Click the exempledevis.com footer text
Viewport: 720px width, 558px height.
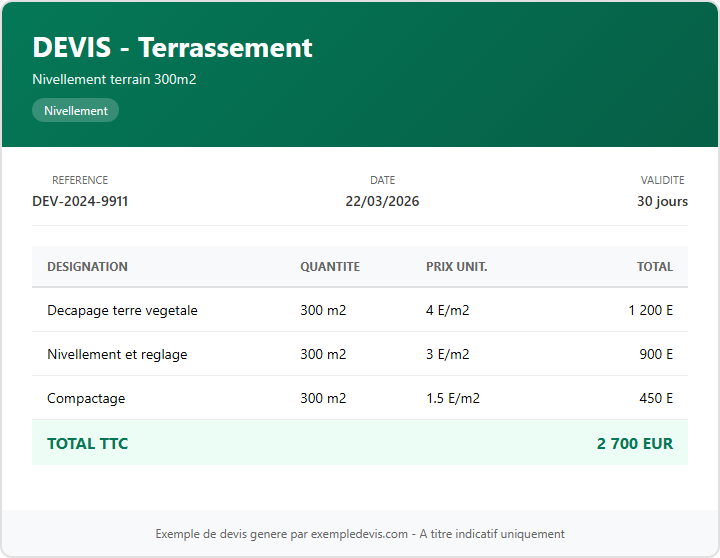click(x=360, y=534)
